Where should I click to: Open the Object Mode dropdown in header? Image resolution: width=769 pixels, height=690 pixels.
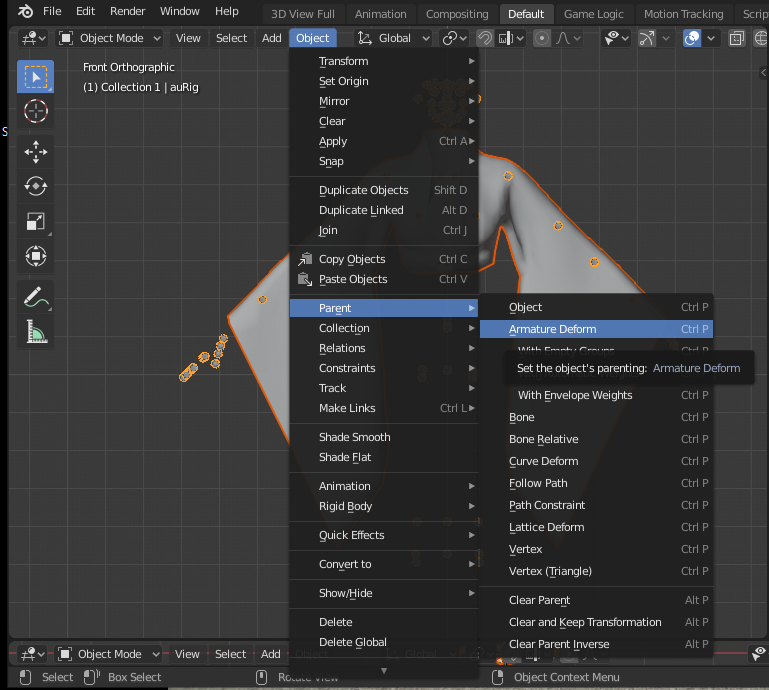tap(110, 38)
